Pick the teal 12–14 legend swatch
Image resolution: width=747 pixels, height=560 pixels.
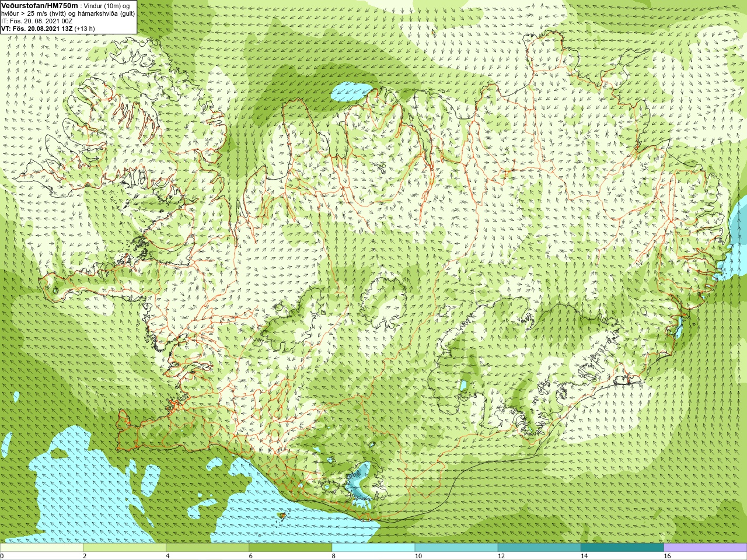539,547
